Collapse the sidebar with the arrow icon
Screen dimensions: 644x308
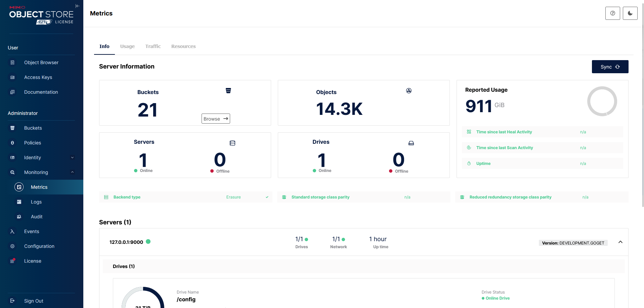tap(77, 6)
